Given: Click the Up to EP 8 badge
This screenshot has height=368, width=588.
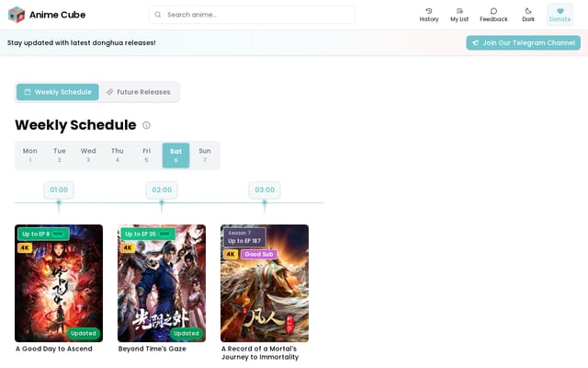Looking at the screenshot, I should click(x=43, y=234).
